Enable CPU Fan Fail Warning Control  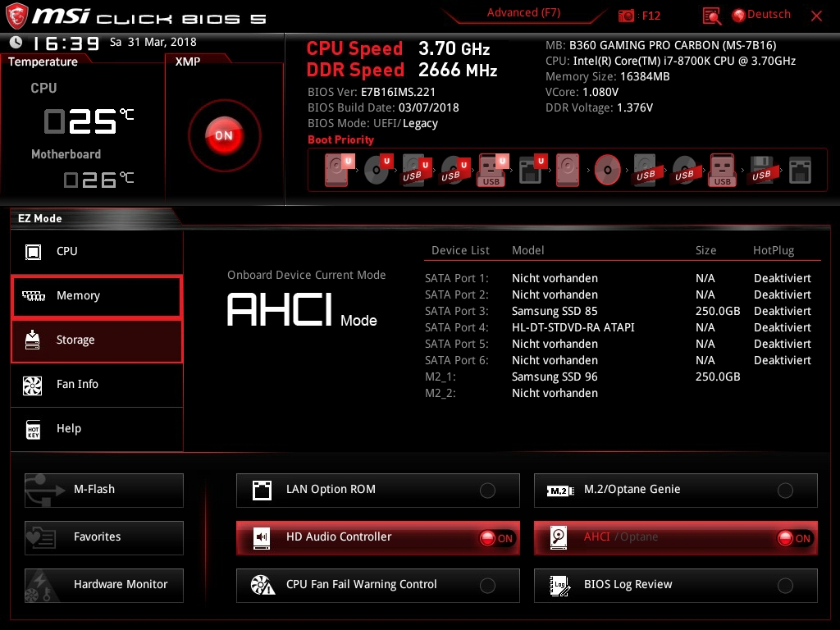pyautogui.click(x=377, y=586)
